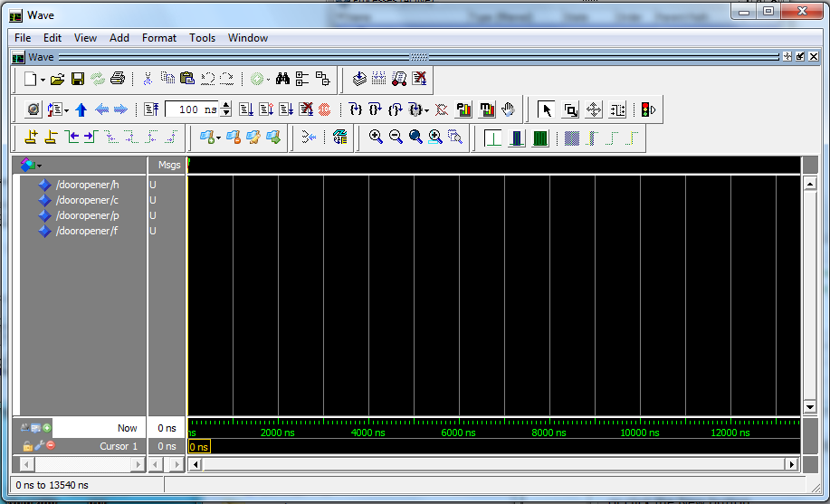The width and height of the screenshot is (830, 504).
Task: Enable Select mode arrow tool
Action: [547, 109]
